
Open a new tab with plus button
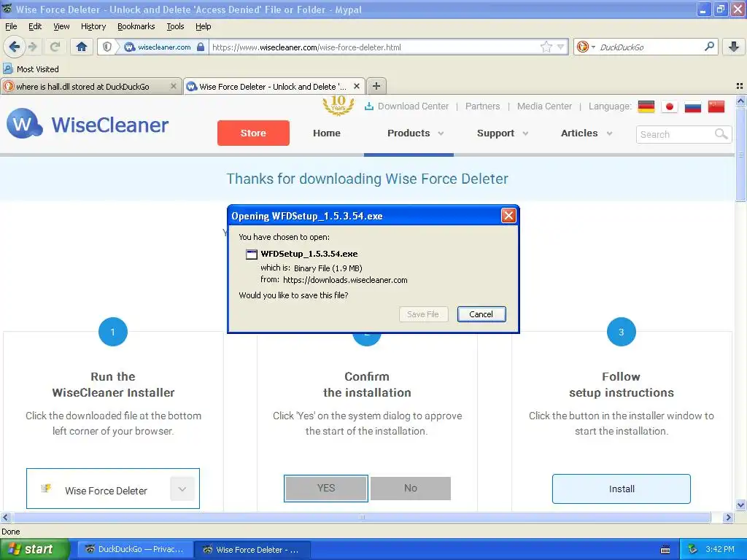[376, 86]
